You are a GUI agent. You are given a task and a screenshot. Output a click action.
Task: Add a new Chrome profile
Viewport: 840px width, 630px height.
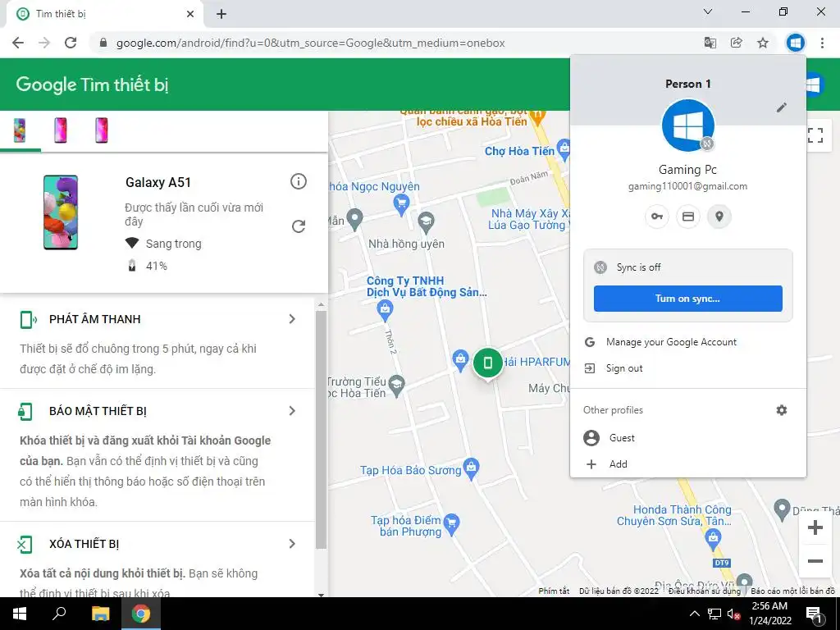pos(688,464)
